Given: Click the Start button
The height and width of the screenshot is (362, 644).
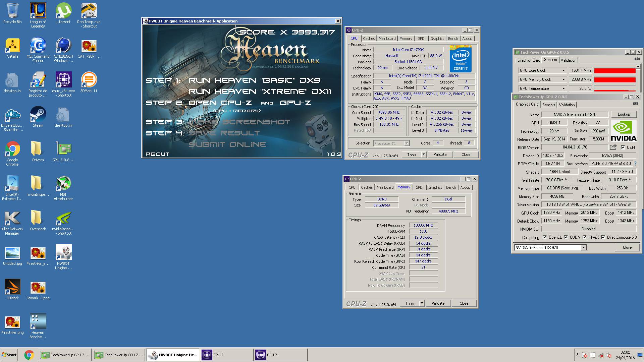Looking at the screenshot, I should click(9, 355).
